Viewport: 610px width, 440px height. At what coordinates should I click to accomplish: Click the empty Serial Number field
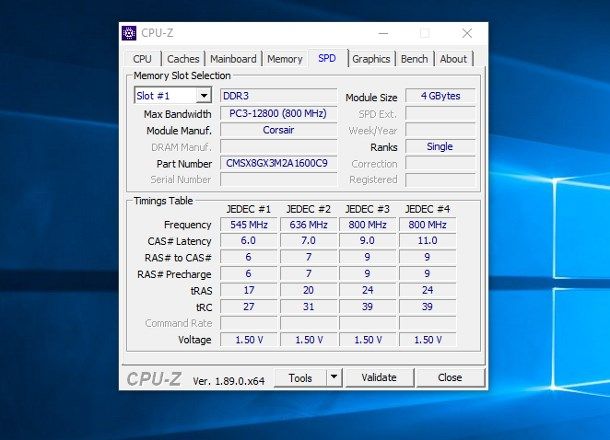279,179
